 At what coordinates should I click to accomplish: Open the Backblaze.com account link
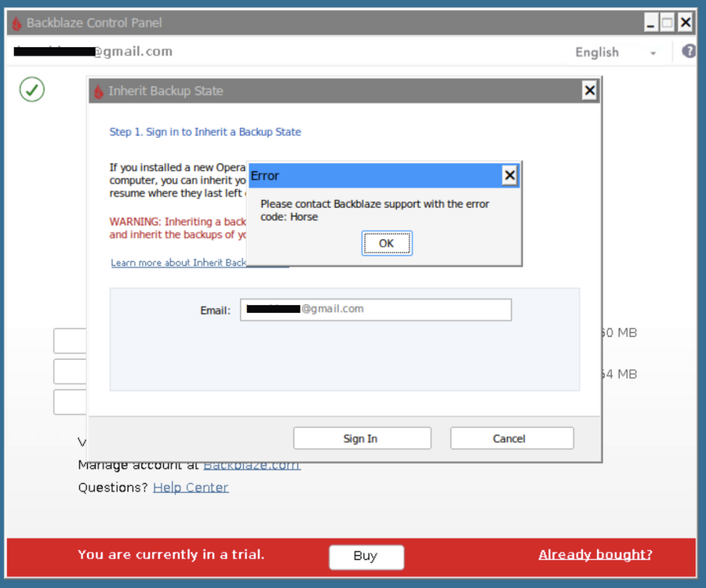(252, 466)
